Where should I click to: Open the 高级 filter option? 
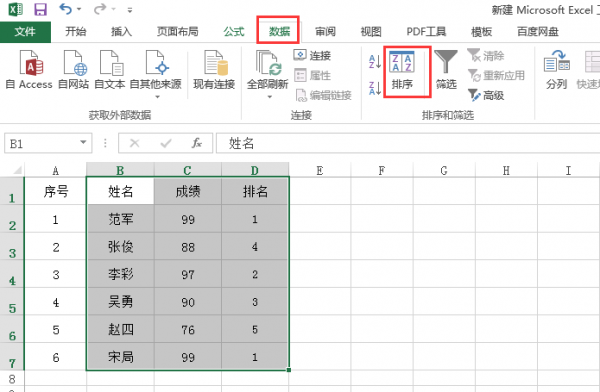pos(486,95)
